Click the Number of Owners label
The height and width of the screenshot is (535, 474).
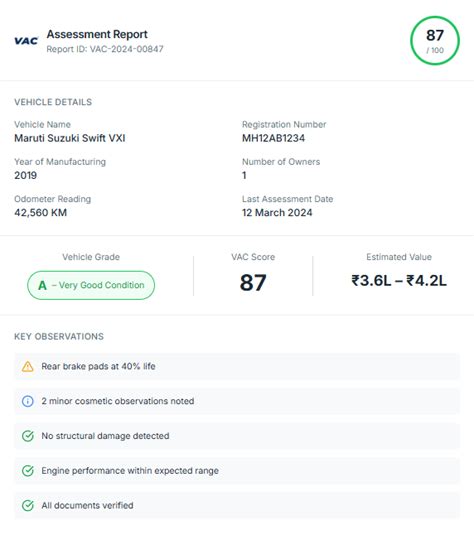[281, 162]
